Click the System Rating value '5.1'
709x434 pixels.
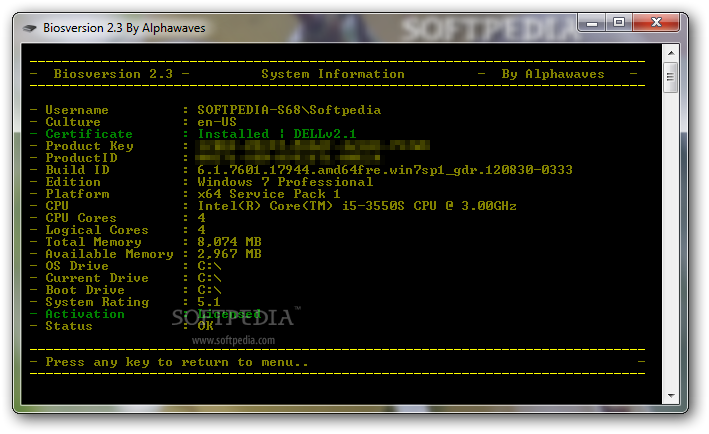pyautogui.click(x=208, y=302)
